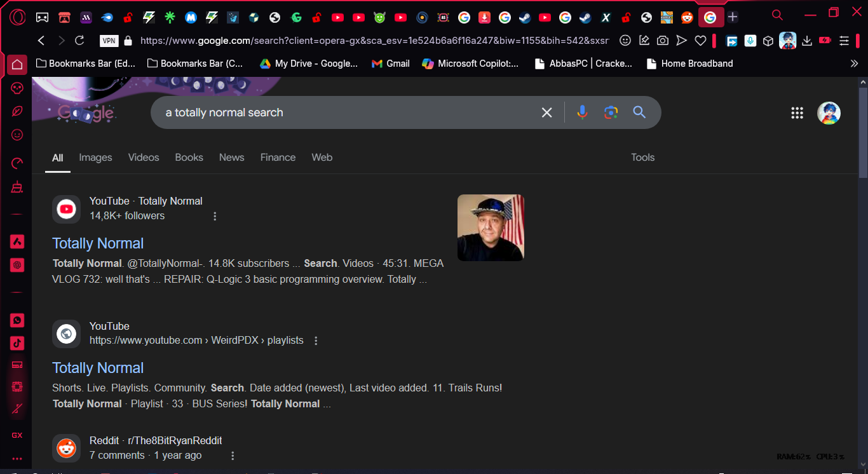Click the Totally Normal channel thumbnail photo
The height and width of the screenshot is (474, 868).
pos(491,227)
